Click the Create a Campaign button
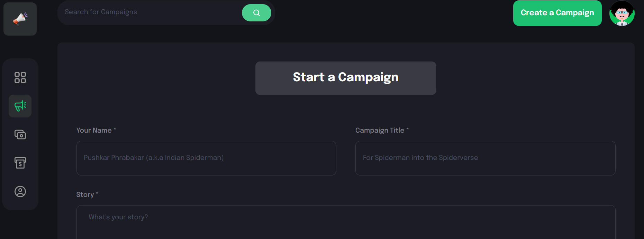Image resolution: width=644 pixels, height=239 pixels. [557, 13]
